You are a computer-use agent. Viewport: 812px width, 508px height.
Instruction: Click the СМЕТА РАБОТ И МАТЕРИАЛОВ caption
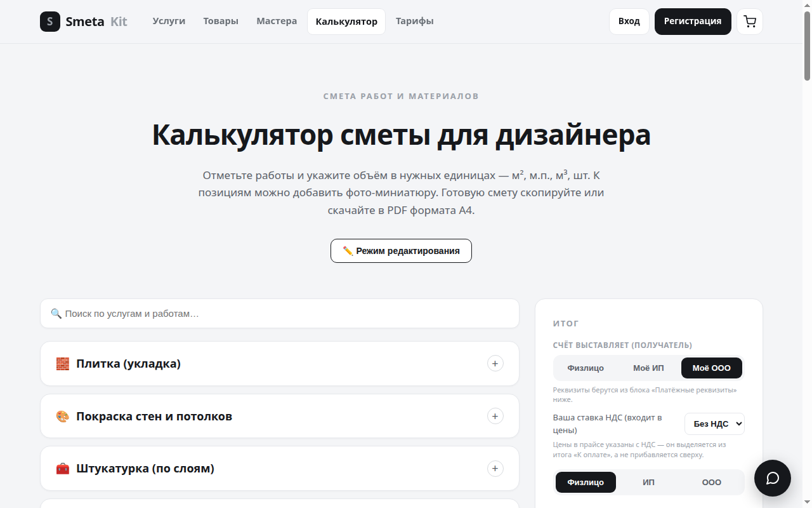(x=401, y=97)
